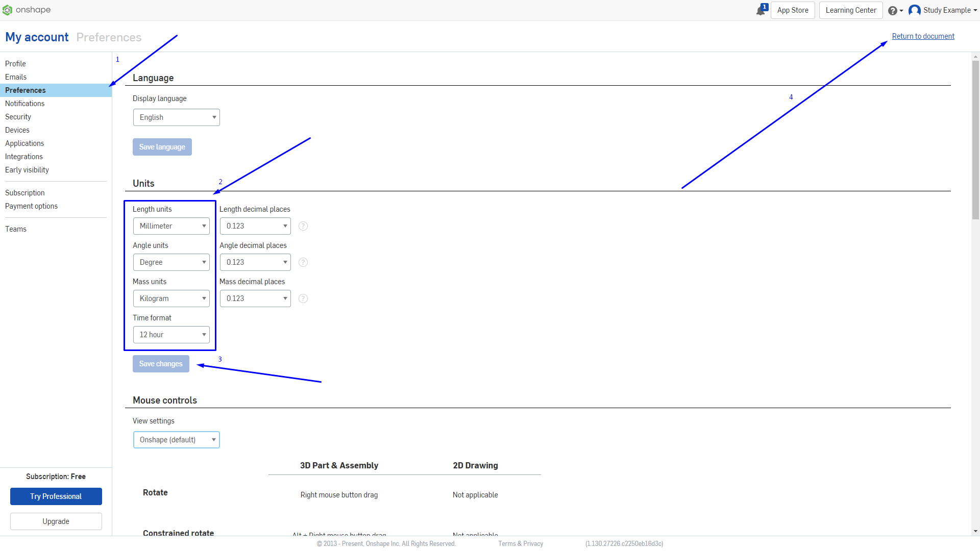Click 'Right mouse button drag' text
Screen dimensions: 980x551
pyautogui.click(x=339, y=495)
